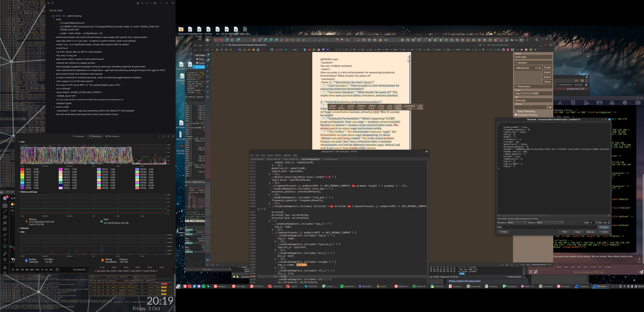The width and height of the screenshot is (644, 312).
Task: Switch to Processes tab in System Monitor
Action: (78, 136)
